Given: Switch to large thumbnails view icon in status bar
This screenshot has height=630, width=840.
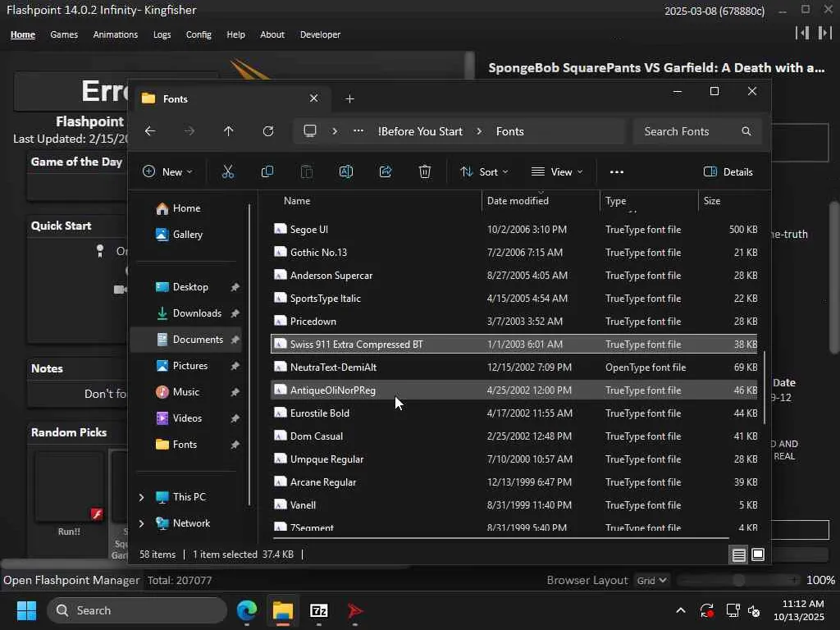Looking at the screenshot, I should point(758,555).
